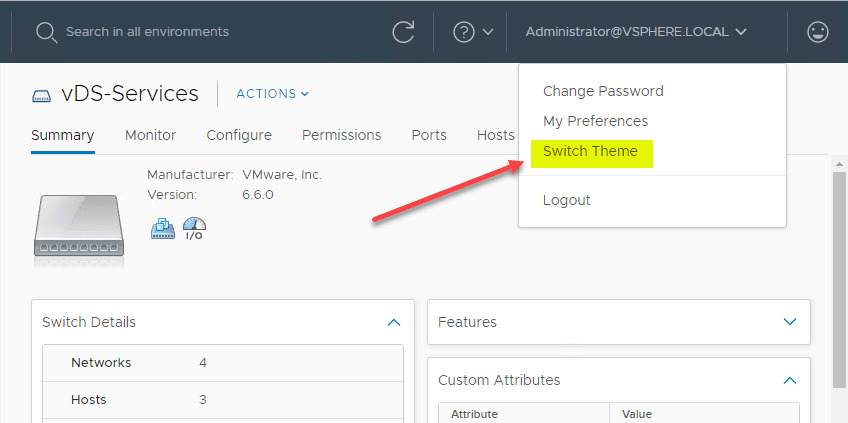The width and height of the screenshot is (848, 423).
Task: Click the search magnifier icon
Action: 46,32
